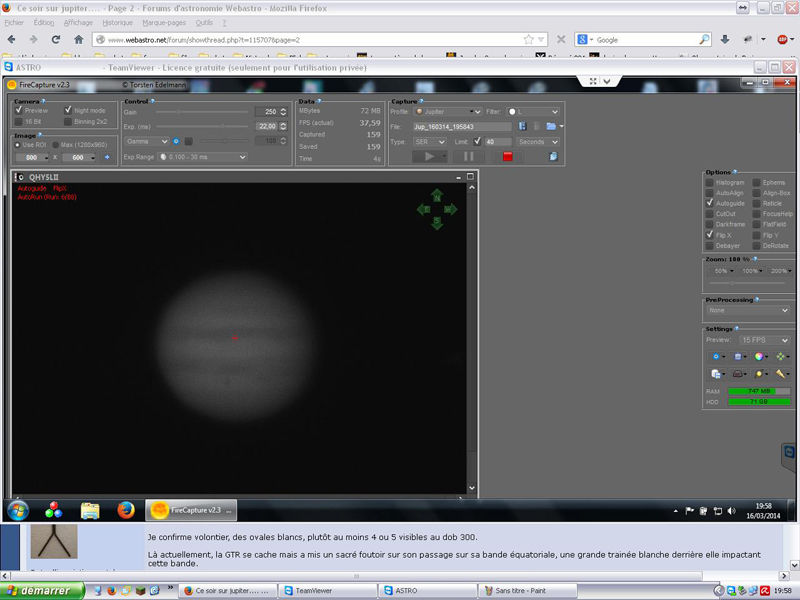Click the telescope icon in Settings
The width and height of the screenshot is (800, 600).
780,374
